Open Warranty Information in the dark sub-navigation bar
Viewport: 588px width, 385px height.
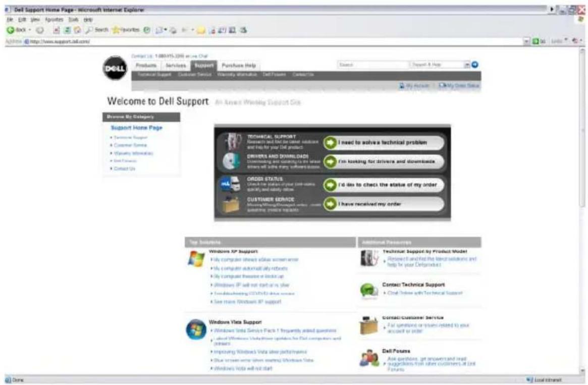point(237,75)
